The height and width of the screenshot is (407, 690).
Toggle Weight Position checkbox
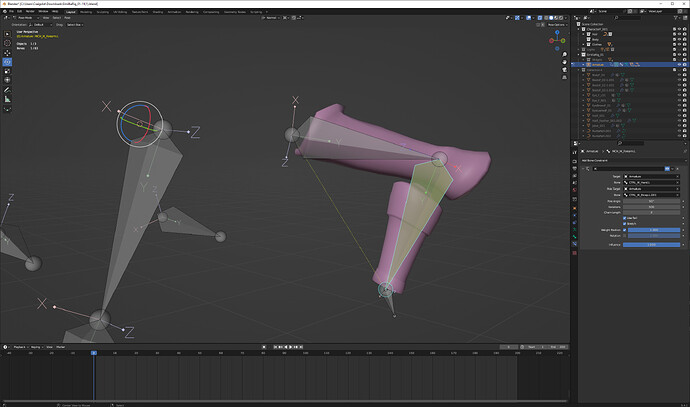click(x=624, y=230)
